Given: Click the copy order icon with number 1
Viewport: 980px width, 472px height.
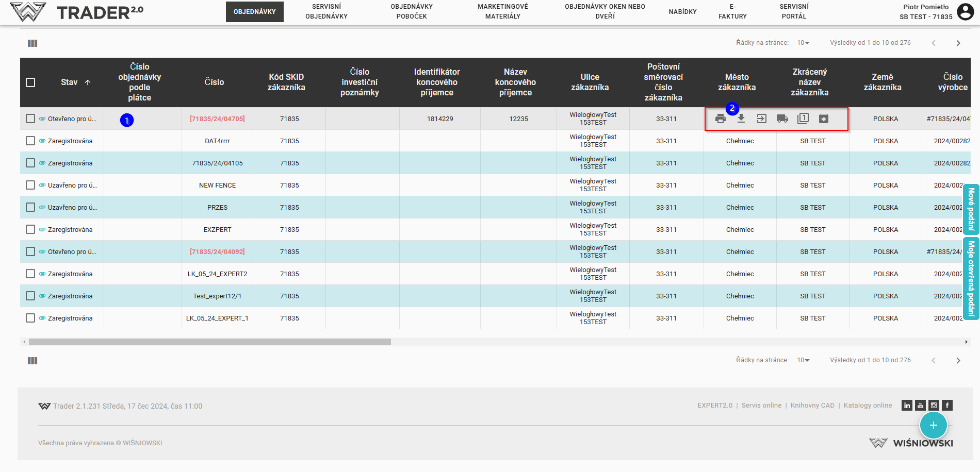Looking at the screenshot, I should click(803, 119).
